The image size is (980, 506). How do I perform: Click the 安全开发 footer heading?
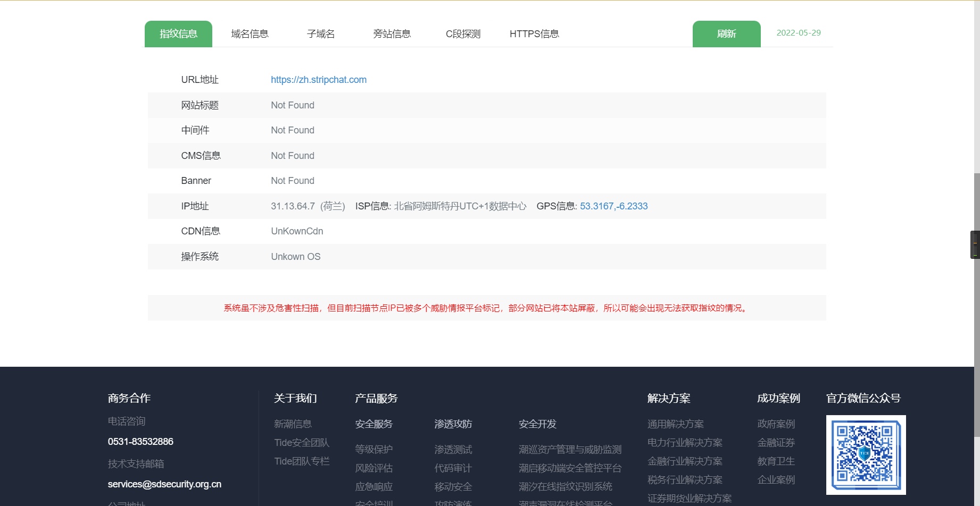coord(538,424)
